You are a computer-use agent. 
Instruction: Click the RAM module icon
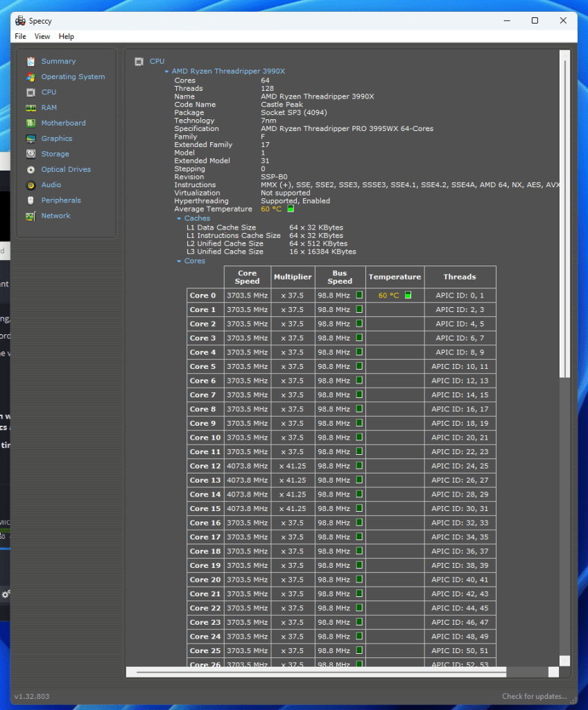click(x=31, y=107)
